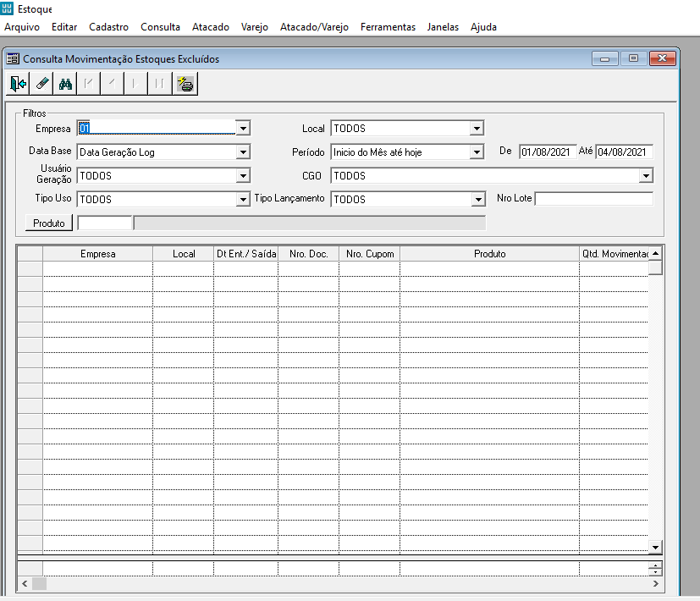Expand the Tipo Uso dropdown arrow
The image size is (700, 601).
pos(243,199)
